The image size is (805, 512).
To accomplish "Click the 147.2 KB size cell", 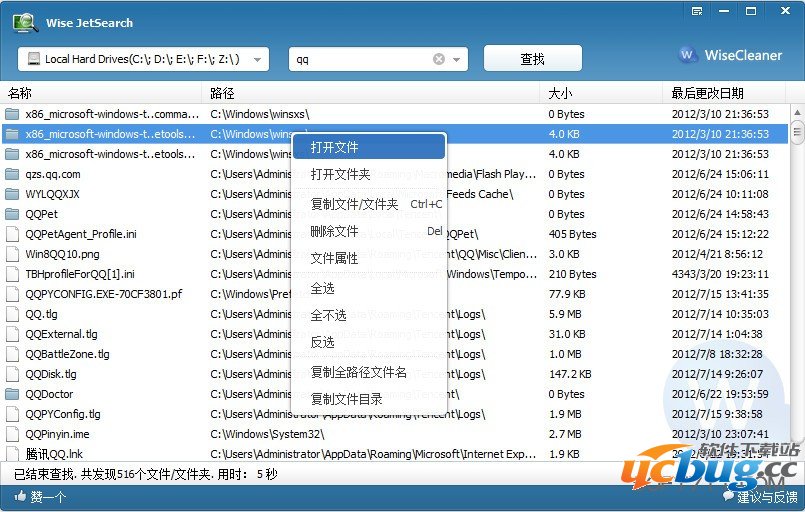I will (570, 374).
